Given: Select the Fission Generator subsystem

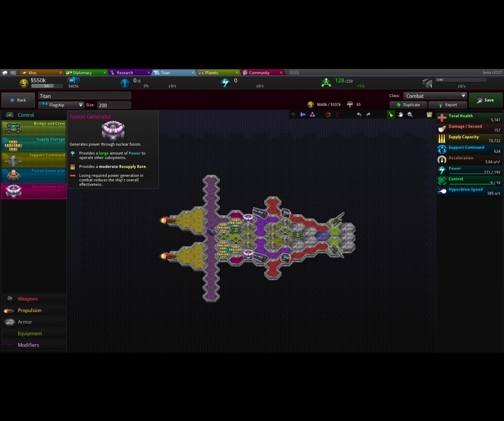Looking at the screenshot, I should tap(34, 175).
